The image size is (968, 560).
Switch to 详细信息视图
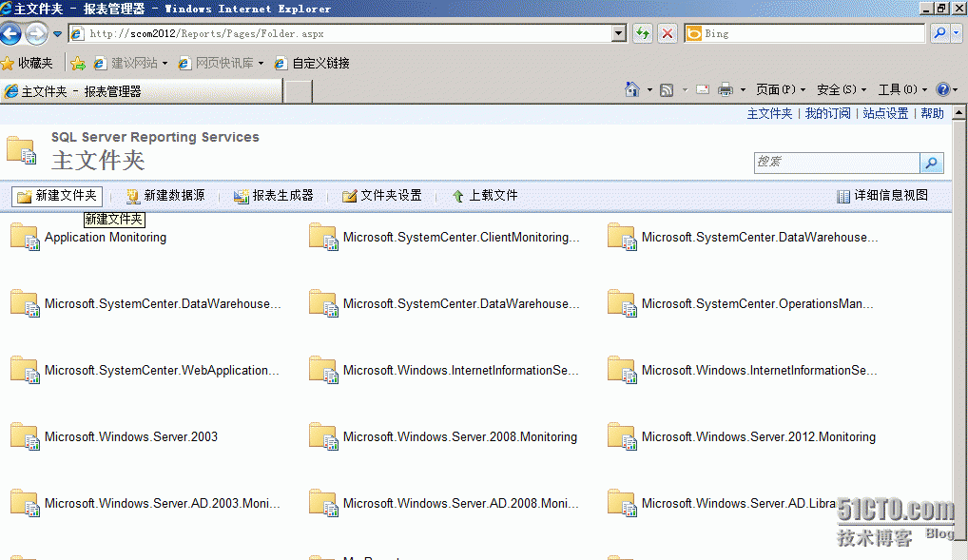(882, 196)
